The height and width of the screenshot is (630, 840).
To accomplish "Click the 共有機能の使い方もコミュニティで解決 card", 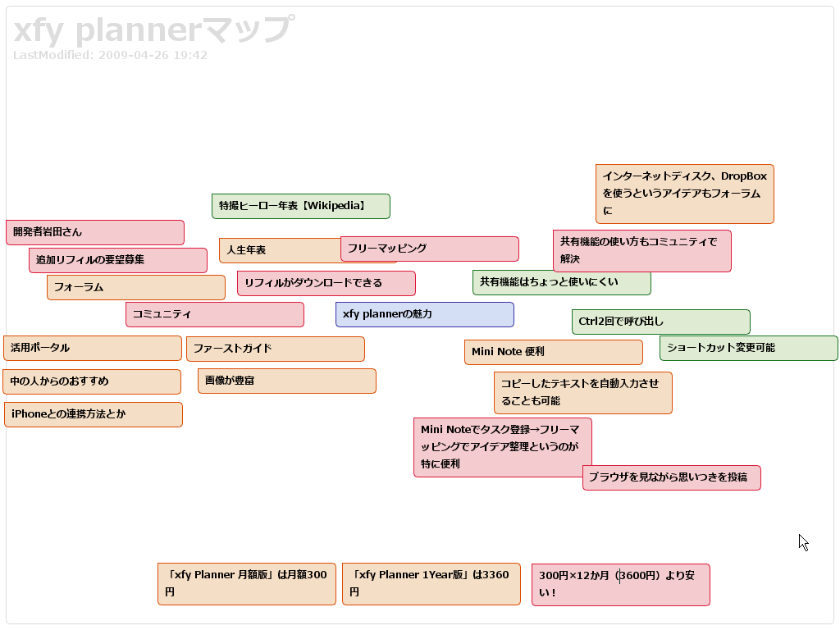I will click(x=641, y=251).
